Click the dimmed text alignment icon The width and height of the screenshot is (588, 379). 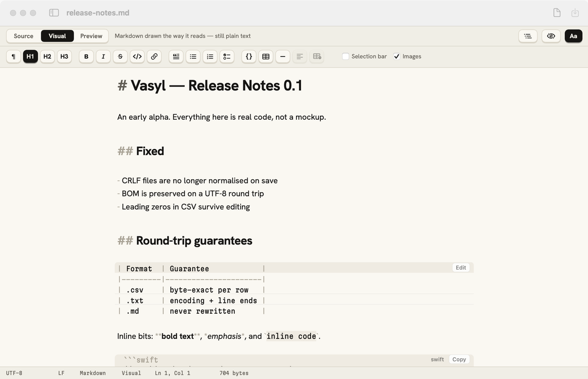pos(299,56)
